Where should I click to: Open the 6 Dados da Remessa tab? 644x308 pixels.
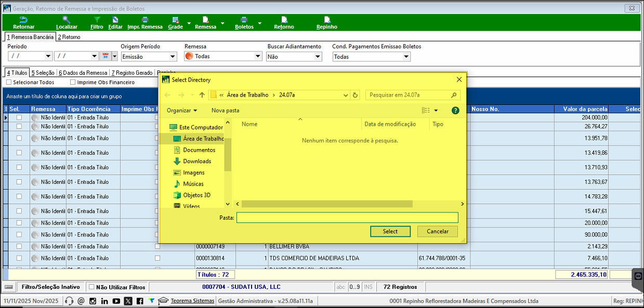click(83, 73)
